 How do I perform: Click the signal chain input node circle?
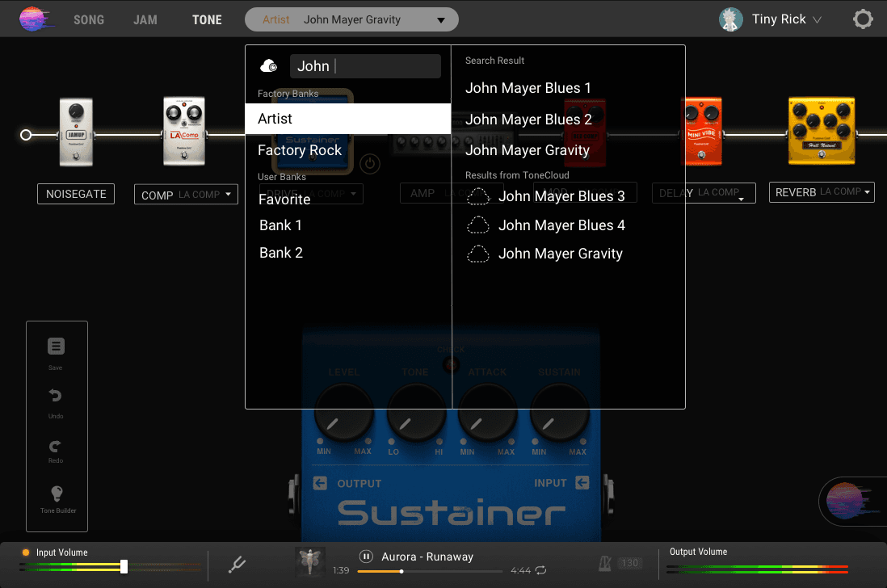(26, 135)
